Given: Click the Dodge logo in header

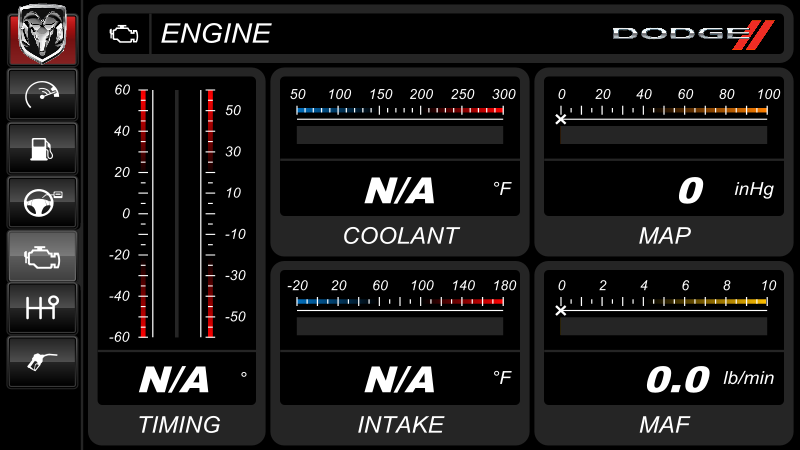Looking at the screenshot, I should pyautogui.click(x=693, y=34).
